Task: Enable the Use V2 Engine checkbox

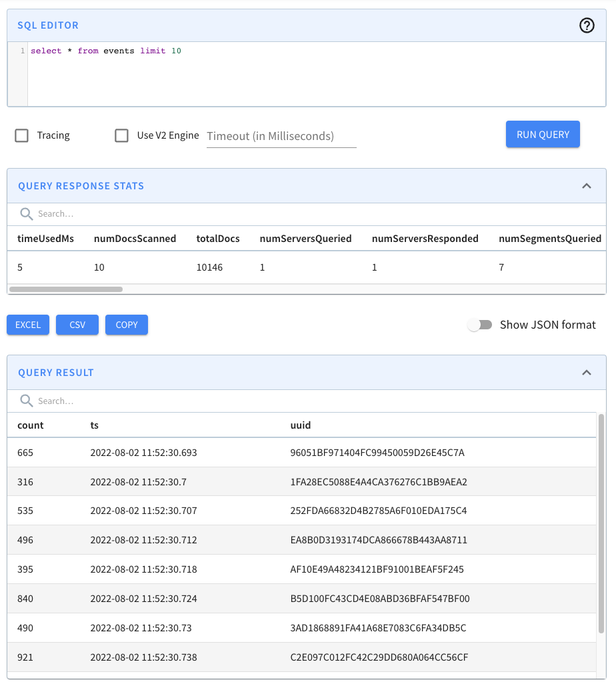Action: tap(121, 135)
